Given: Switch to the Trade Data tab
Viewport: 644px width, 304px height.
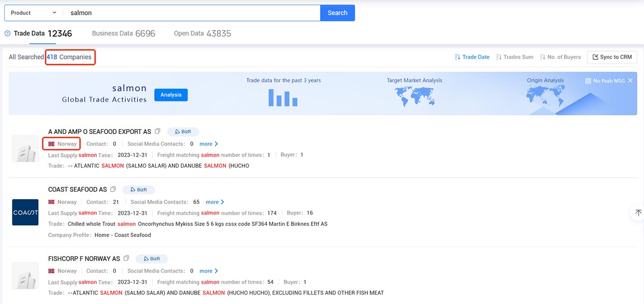Looking at the screenshot, I should tap(43, 34).
